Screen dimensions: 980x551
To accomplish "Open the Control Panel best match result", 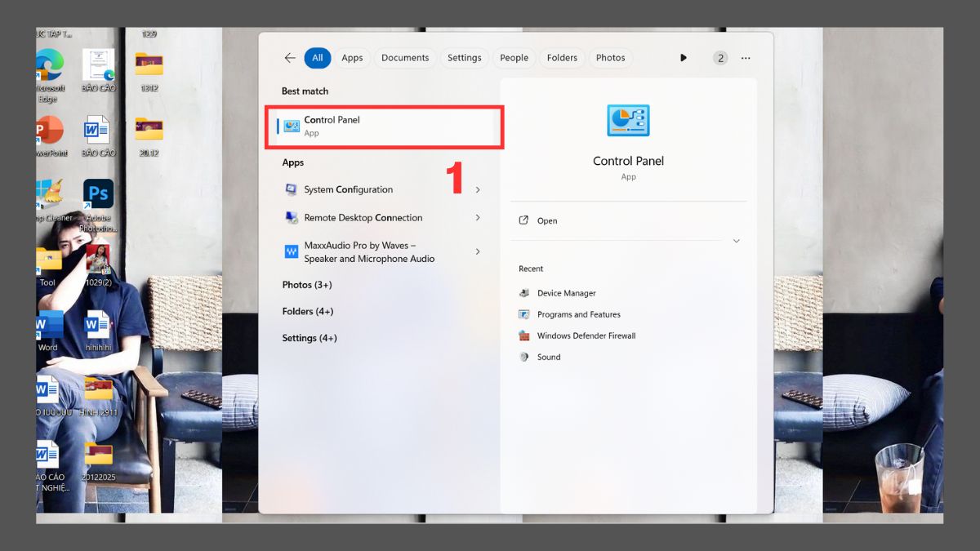I will click(x=384, y=127).
